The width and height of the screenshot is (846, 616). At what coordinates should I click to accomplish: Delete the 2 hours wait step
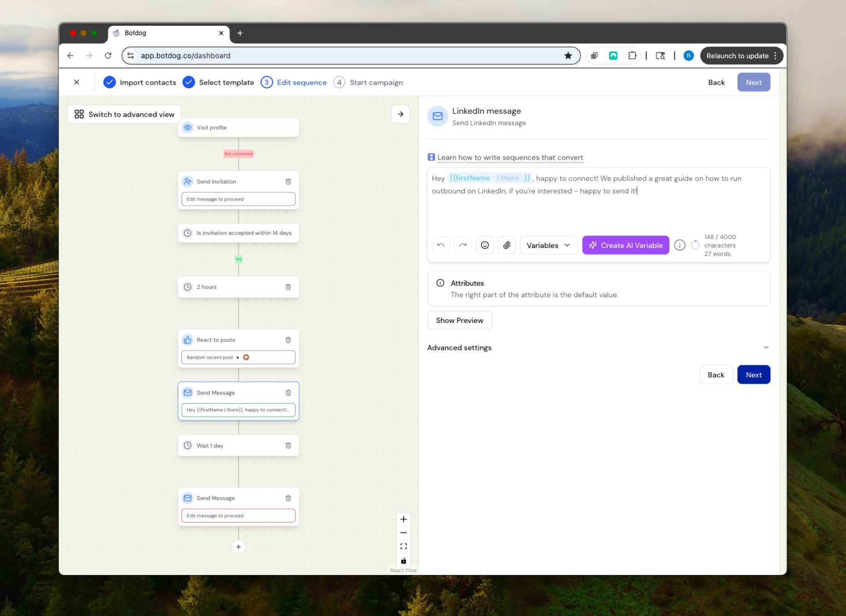(x=288, y=287)
